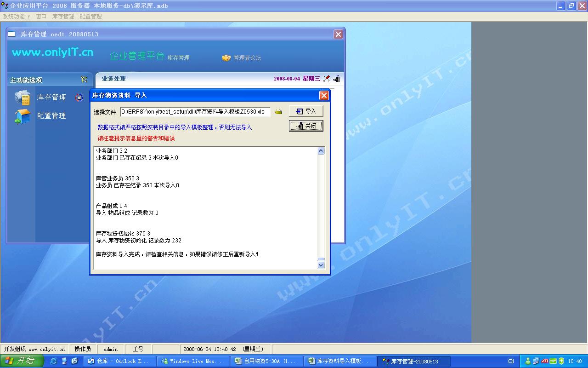588x368 pixels.
Task: Open the 配置管理 menu in menu bar
Action: click(x=90, y=16)
